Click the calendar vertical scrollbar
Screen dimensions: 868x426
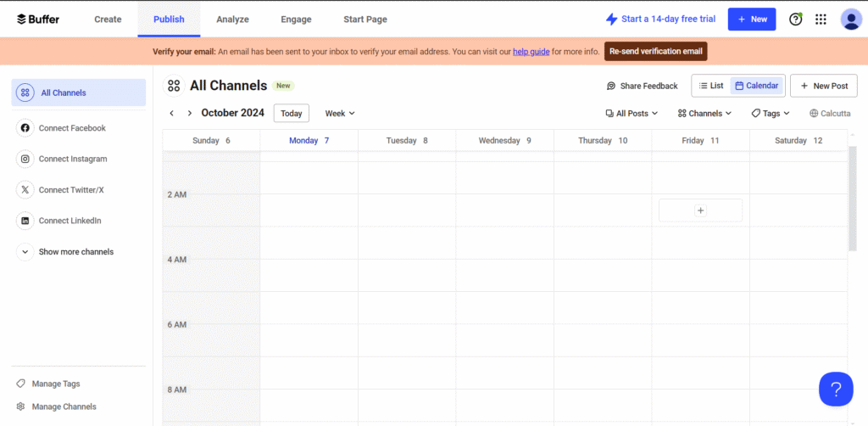click(x=853, y=198)
